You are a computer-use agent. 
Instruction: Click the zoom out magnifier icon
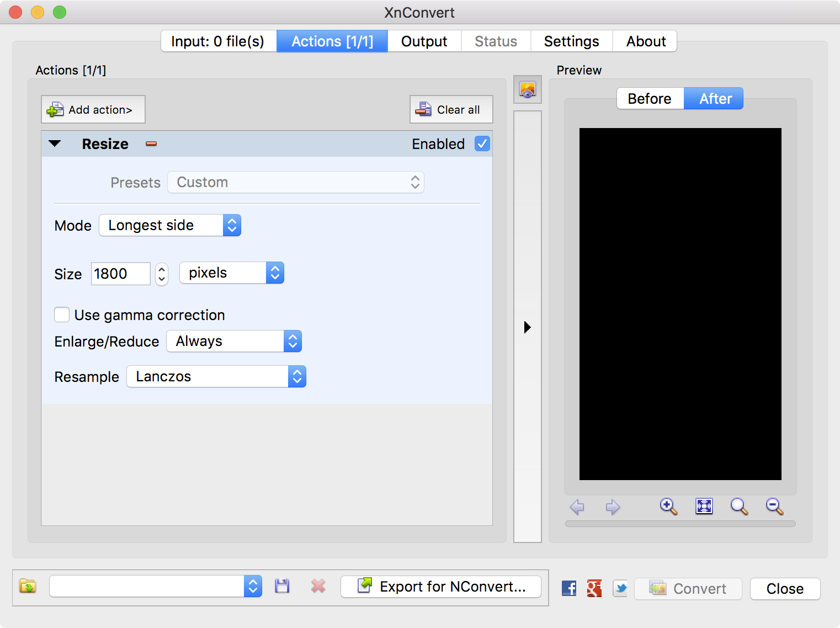774,506
